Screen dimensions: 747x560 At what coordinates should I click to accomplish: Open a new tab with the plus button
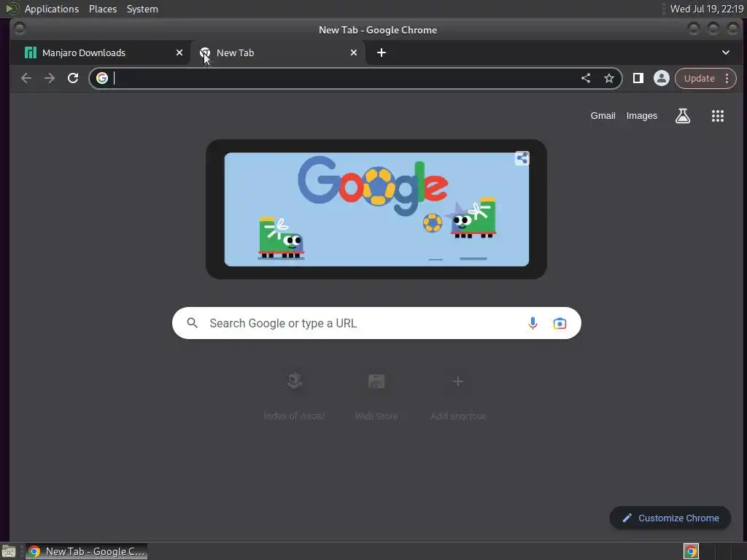[381, 52]
